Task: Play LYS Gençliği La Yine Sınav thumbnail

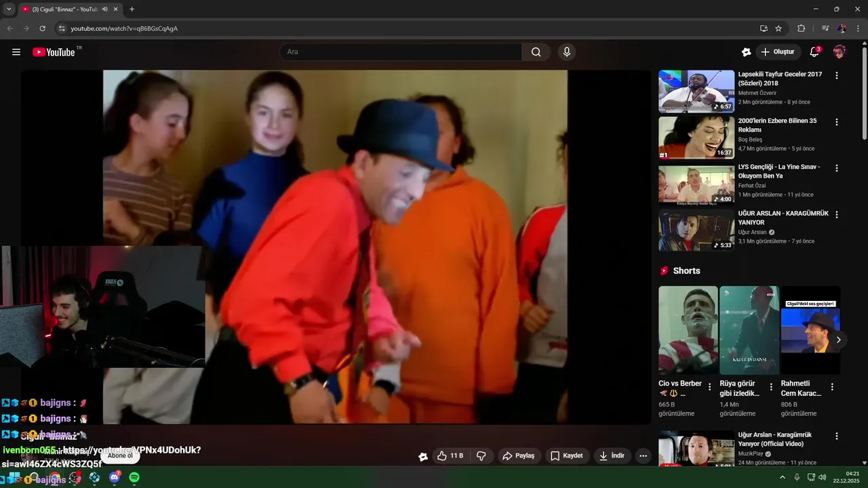Action: (x=696, y=184)
